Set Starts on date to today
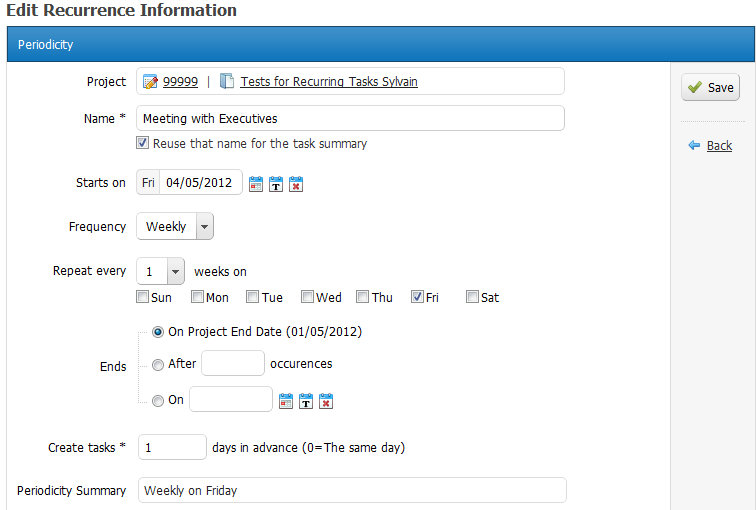This screenshot has height=510, width=756. pos(276,184)
